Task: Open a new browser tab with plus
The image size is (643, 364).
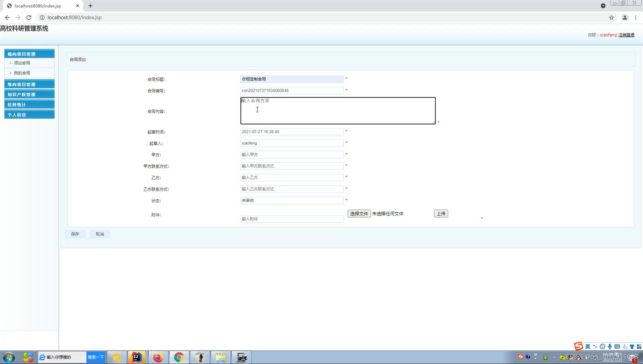Action: tap(90, 6)
